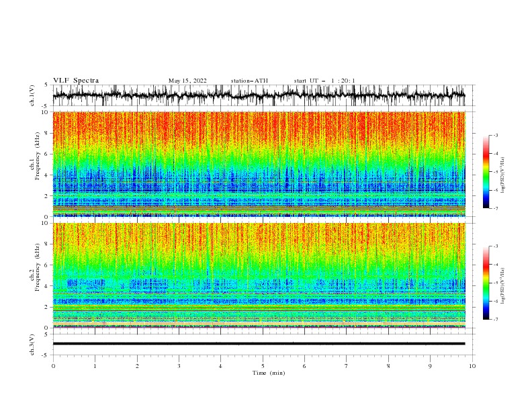Click the time axis tick label "8"
The width and height of the screenshot is (532, 411).
tap(388, 366)
